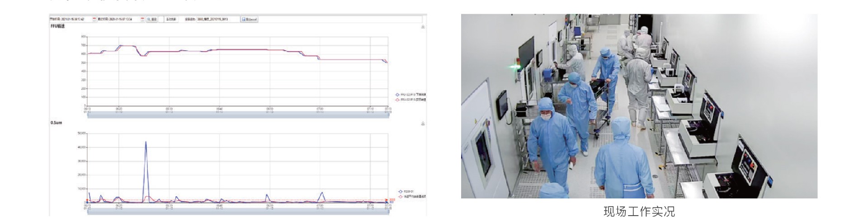Click the magnifier search button

point(151,19)
